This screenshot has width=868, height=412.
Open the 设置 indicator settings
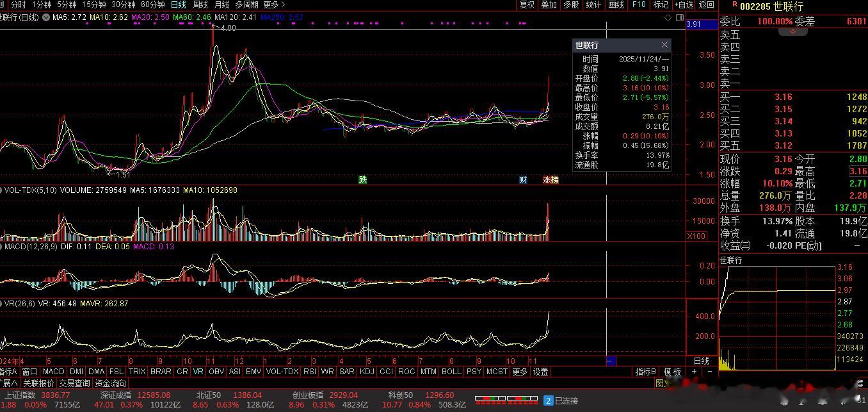click(x=541, y=372)
